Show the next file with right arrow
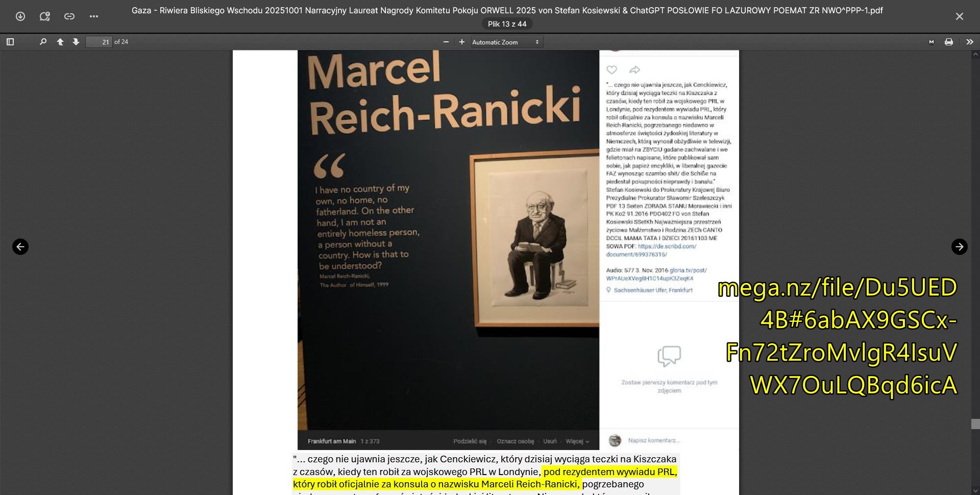 click(960, 247)
